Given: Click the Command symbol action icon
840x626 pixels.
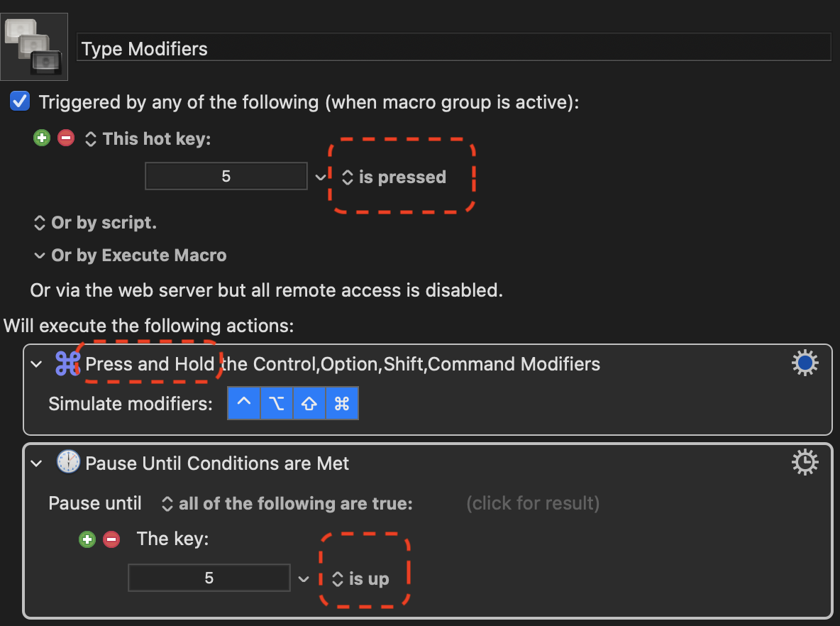Looking at the screenshot, I should 68,364.
